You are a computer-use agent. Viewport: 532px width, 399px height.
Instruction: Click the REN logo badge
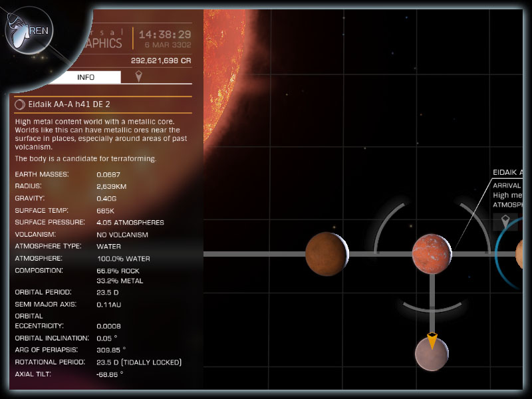point(29,31)
